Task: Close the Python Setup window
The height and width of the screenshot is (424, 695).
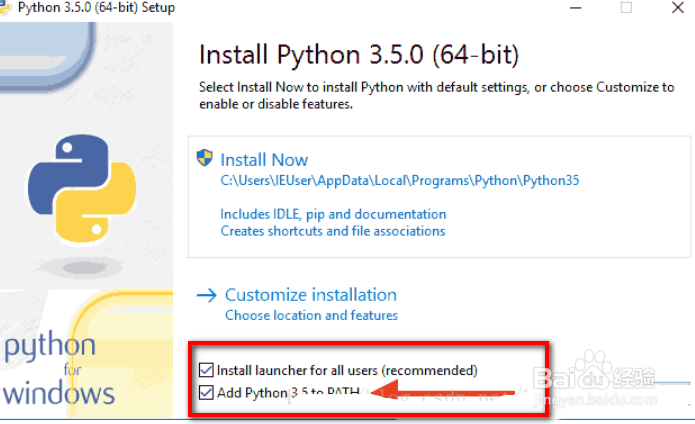Action: click(678, 8)
